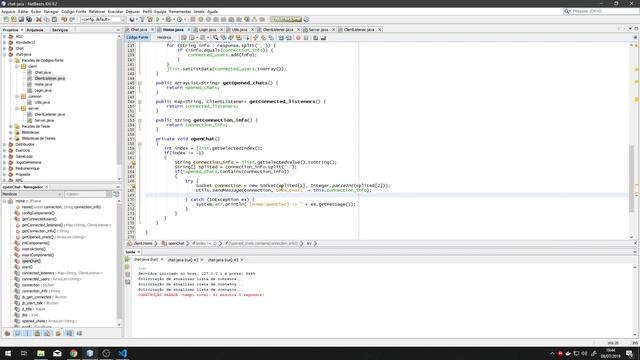
Task: Click the New File toolbar icon
Action: pos(6,20)
